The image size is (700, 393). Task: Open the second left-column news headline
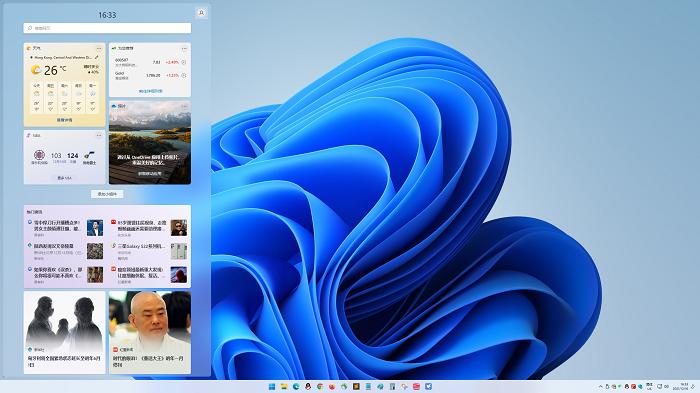(x=54, y=246)
